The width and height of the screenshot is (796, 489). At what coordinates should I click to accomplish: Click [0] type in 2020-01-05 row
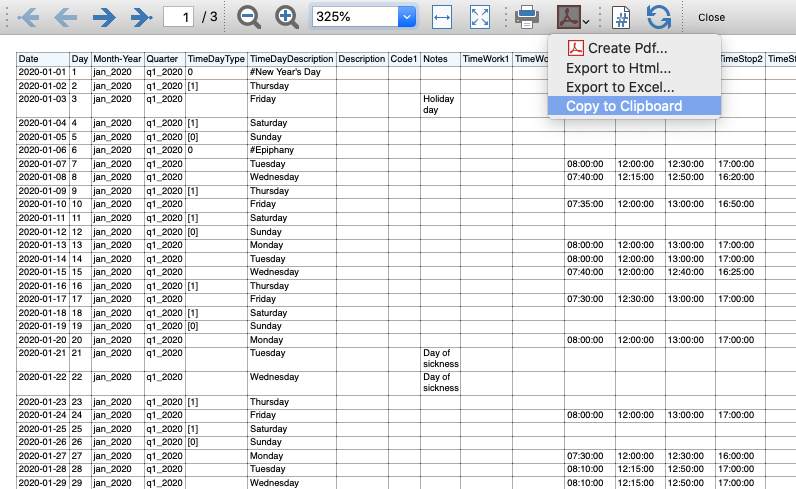[x=192, y=137]
